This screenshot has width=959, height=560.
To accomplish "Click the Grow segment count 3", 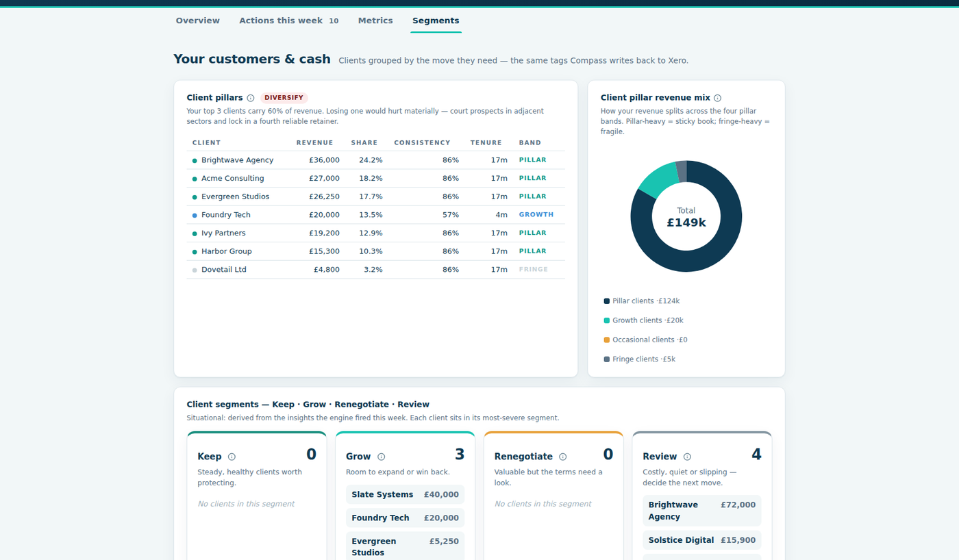I will (460, 455).
